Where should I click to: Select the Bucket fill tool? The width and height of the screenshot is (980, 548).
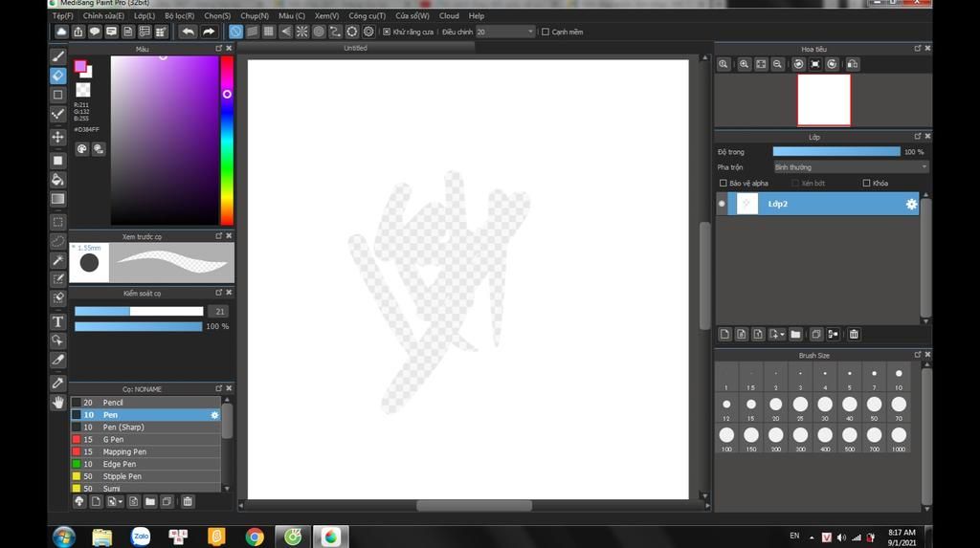57,180
